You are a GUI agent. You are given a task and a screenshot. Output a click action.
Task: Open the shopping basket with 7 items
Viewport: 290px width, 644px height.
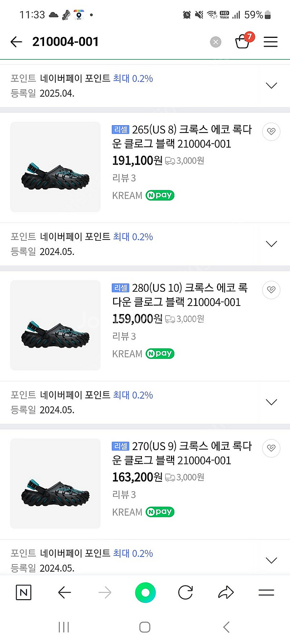[243, 41]
